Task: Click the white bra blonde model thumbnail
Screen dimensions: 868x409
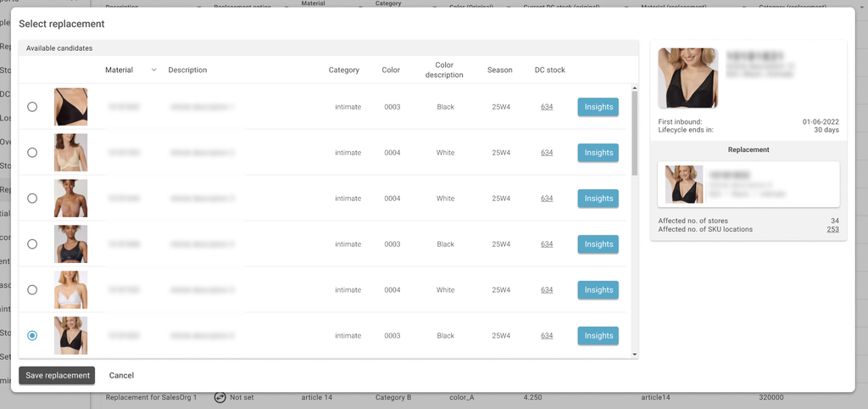Action: pyautogui.click(x=71, y=289)
